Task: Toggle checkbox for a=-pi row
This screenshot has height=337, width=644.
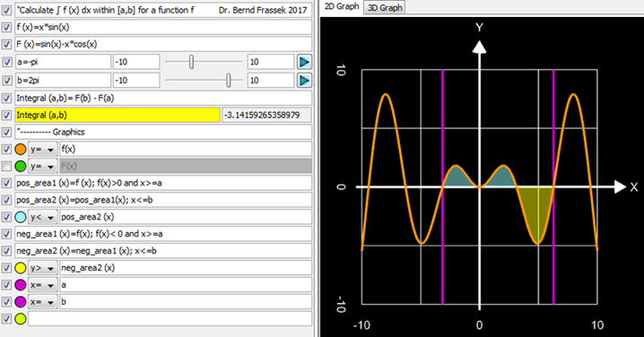Action: 6,62
